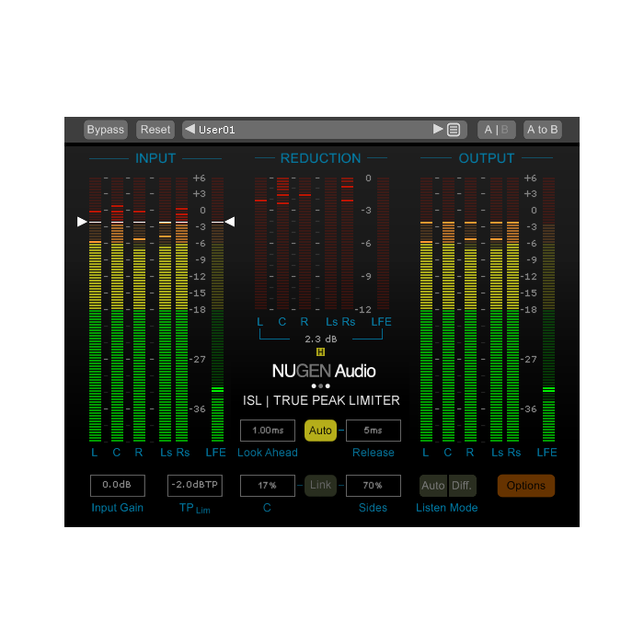Click the Output L channel meter
The width and height of the screenshot is (644, 644).
tap(426, 310)
